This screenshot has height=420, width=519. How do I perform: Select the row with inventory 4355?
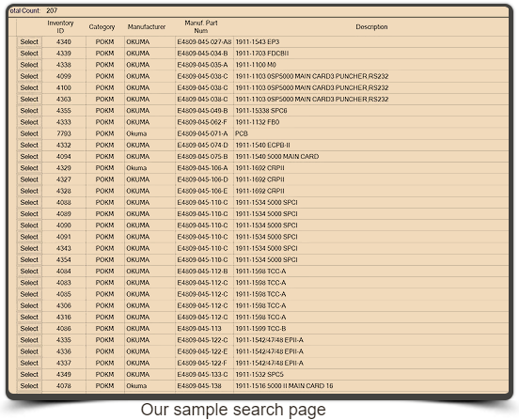tap(29, 111)
